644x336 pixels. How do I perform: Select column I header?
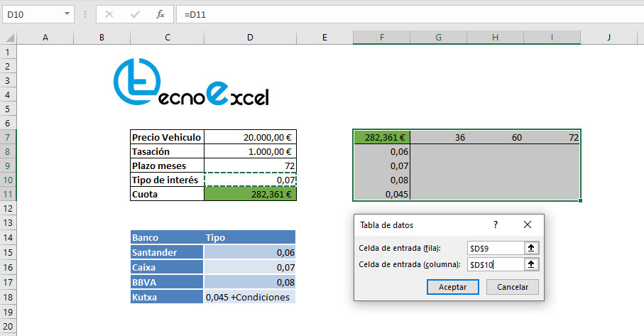[x=552, y=38]
